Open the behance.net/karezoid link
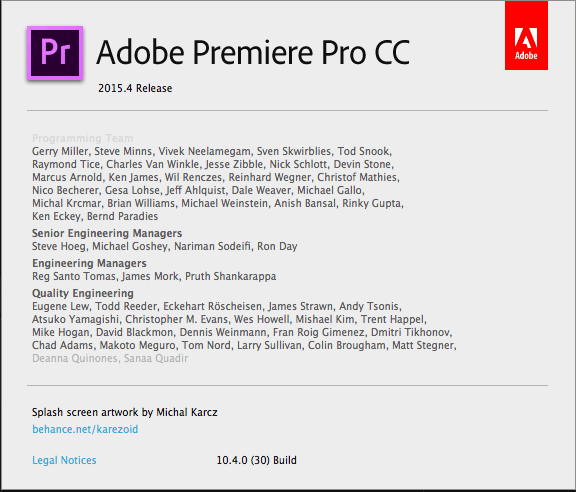 click(x=85, y=429)
